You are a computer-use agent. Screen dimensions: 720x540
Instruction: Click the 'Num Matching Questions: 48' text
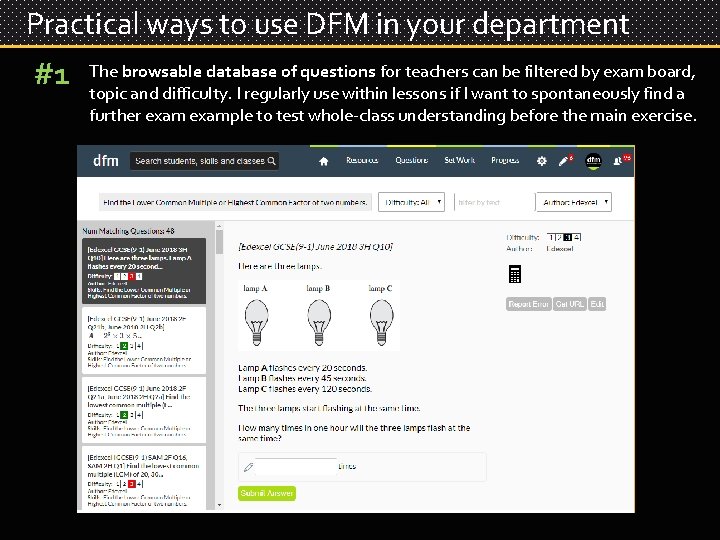click(129, 231)
